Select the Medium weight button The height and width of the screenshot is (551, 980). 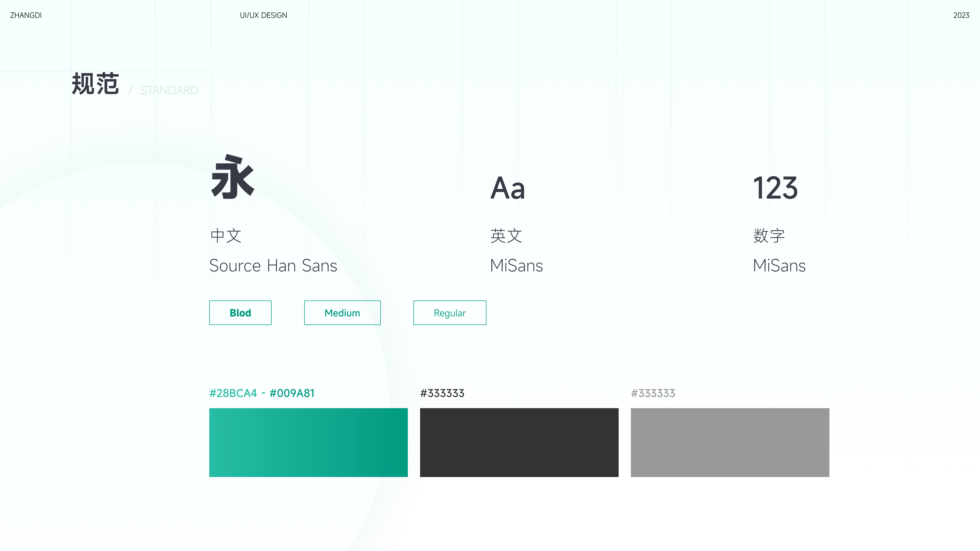tap(342, 313)
